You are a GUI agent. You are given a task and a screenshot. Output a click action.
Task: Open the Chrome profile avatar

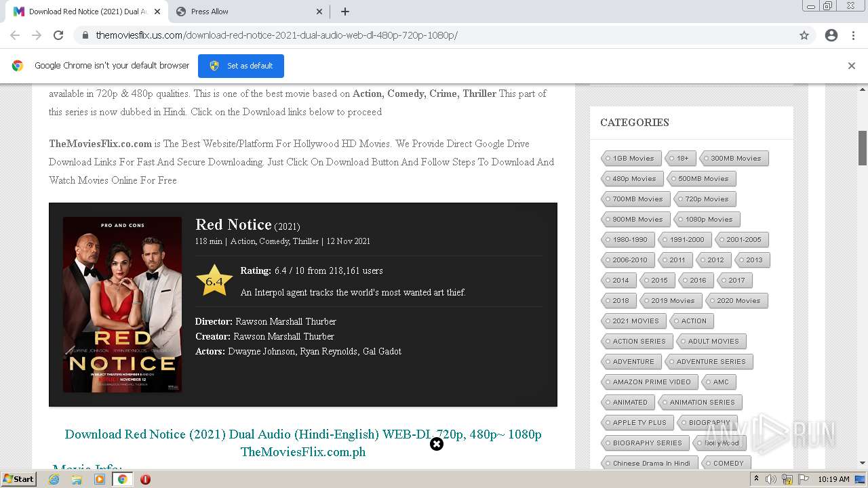[831, 35]
